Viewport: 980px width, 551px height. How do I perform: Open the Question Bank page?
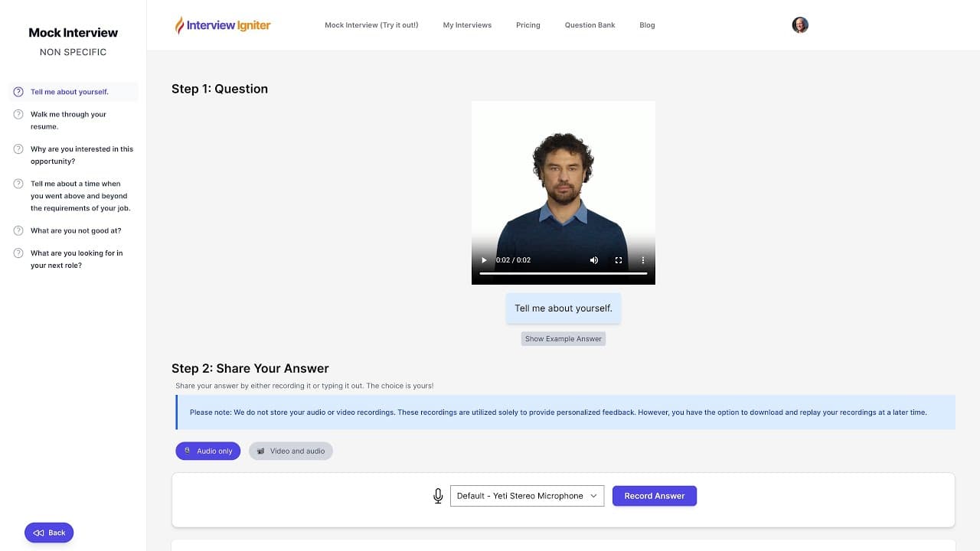(x=590, y=25)
